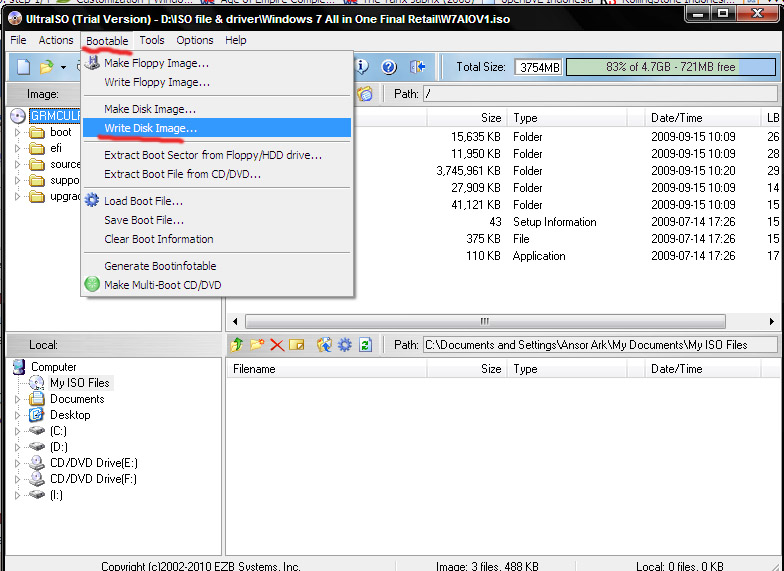Expand the sources folder in image tree
The width and height of the screenshot is (784, 571).
point(18,164)
